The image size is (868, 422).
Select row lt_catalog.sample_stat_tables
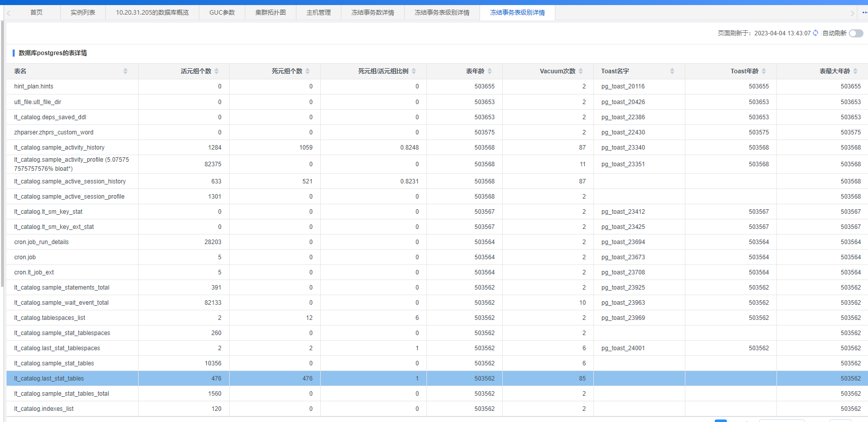click(437, 363)
